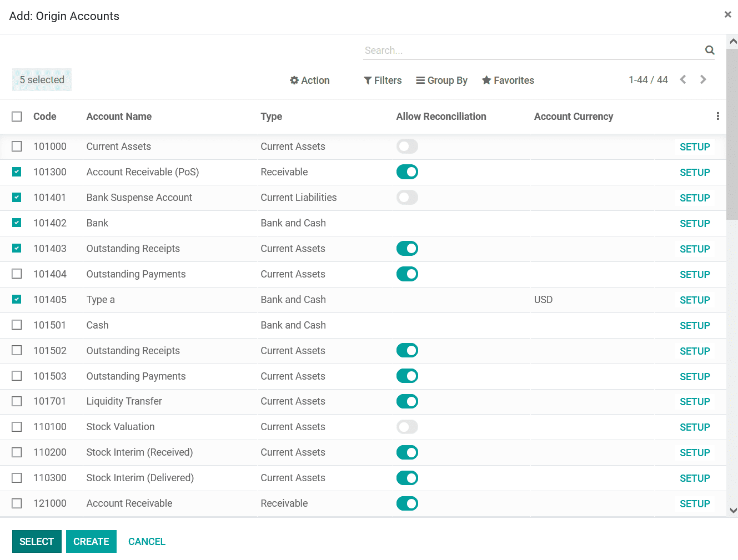Click the vertical scrollbar thumb

pos(733,134)
